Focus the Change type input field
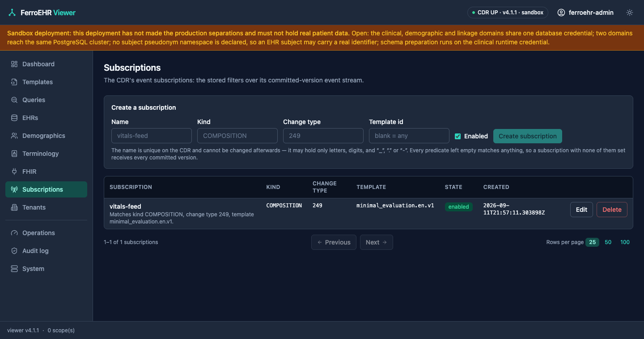Screen dimensions: 644x339 point(323,136)
